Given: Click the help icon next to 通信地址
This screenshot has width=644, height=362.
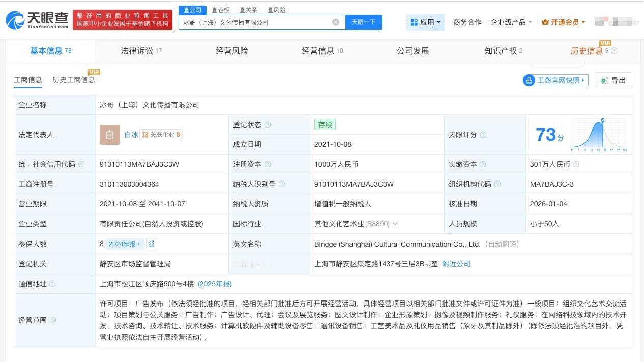Looking at the screenshot, I should click(52, 284).
